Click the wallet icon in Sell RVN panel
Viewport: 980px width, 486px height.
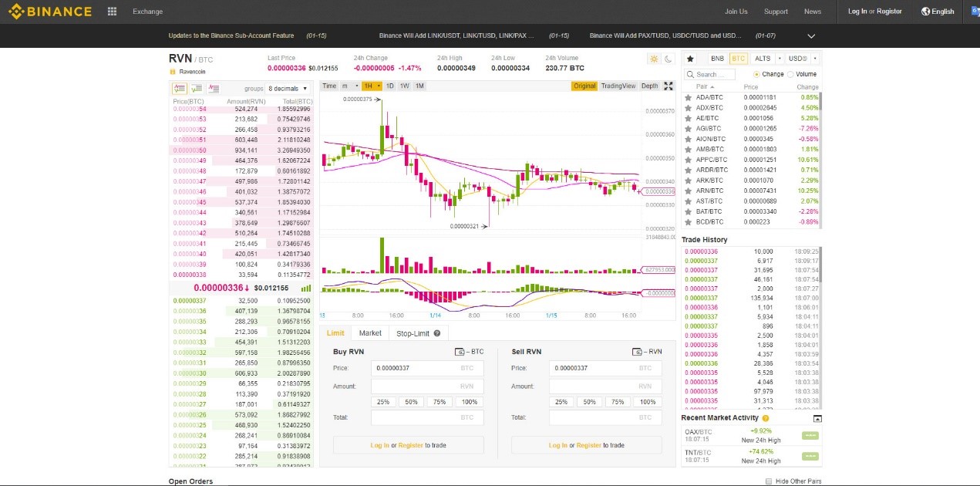(637, 352)
